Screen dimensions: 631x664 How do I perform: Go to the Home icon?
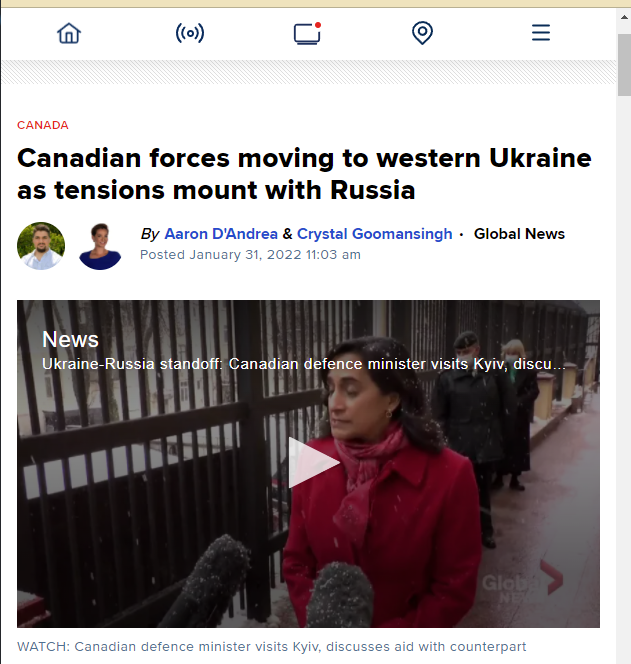tap(69, 33)
